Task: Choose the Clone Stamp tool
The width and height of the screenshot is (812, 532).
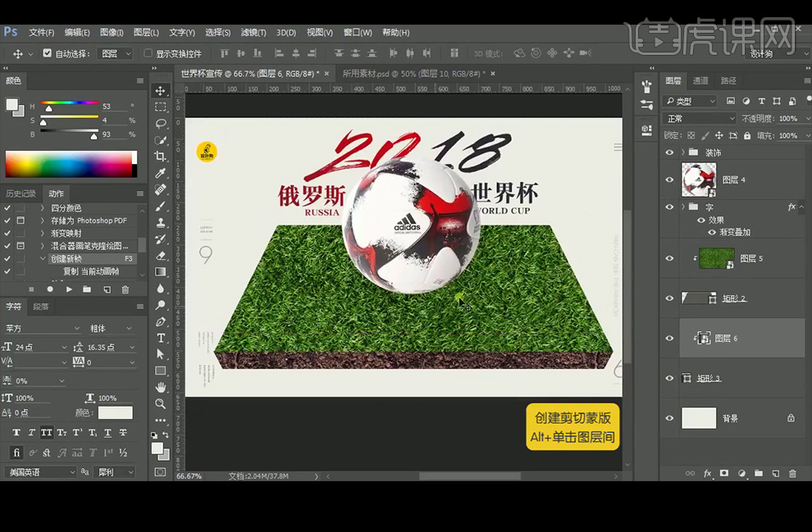Action: click(x=162, y=223)
